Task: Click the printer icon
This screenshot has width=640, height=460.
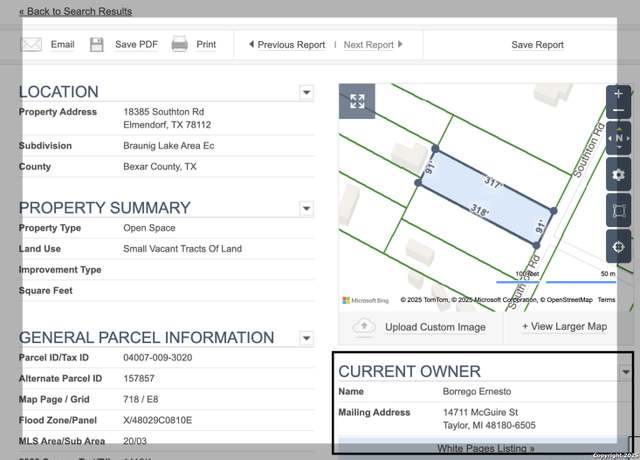Action: pos(180,44)
